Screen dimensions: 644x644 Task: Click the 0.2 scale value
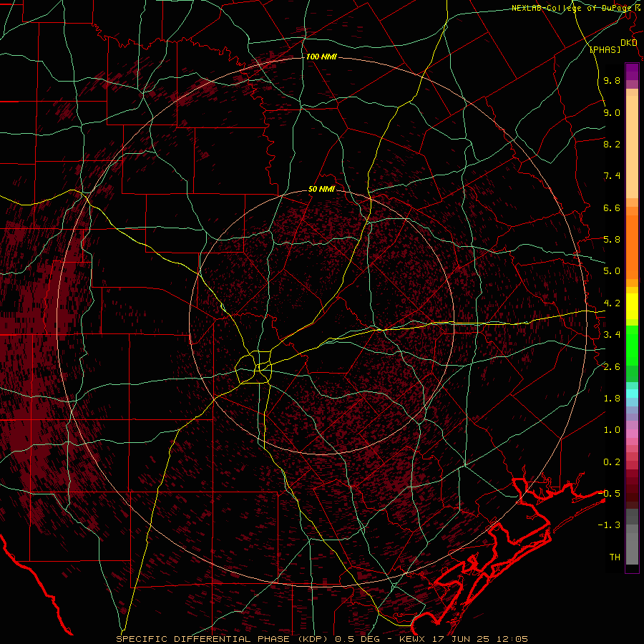[612, 462]
